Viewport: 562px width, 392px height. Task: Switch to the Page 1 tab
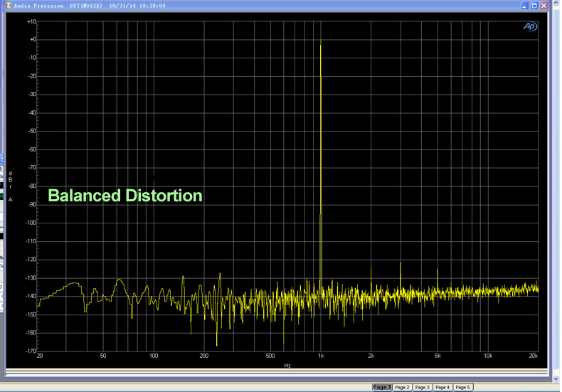[x=382, y=387]
